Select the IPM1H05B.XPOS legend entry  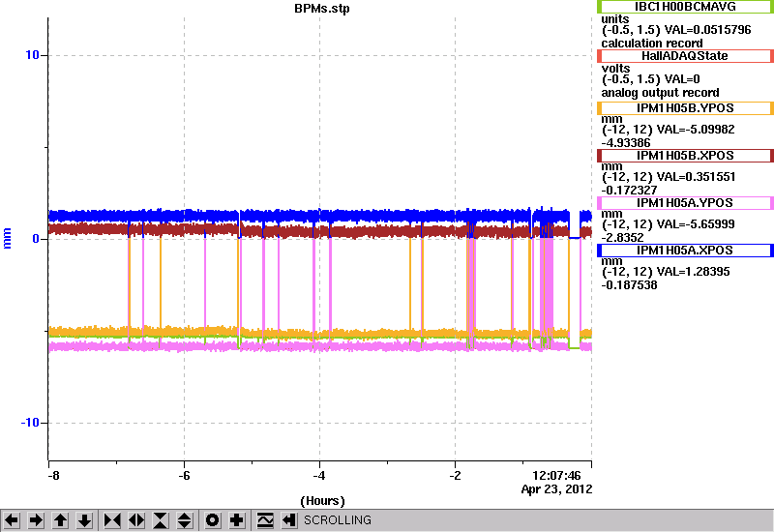[x=685, y=156]
